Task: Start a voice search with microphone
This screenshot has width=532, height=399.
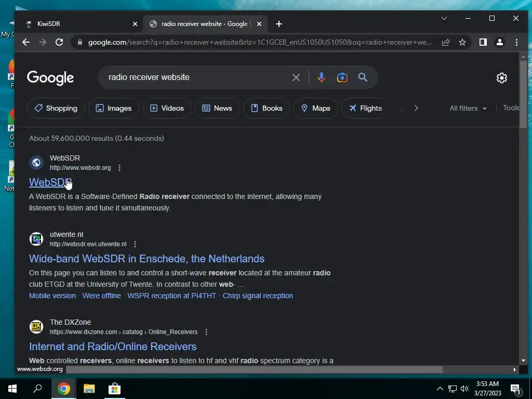Action: [x=321, y=77]
